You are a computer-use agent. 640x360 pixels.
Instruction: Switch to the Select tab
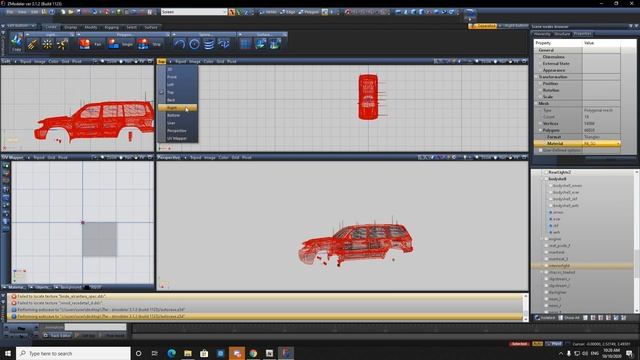click(131, 27)
